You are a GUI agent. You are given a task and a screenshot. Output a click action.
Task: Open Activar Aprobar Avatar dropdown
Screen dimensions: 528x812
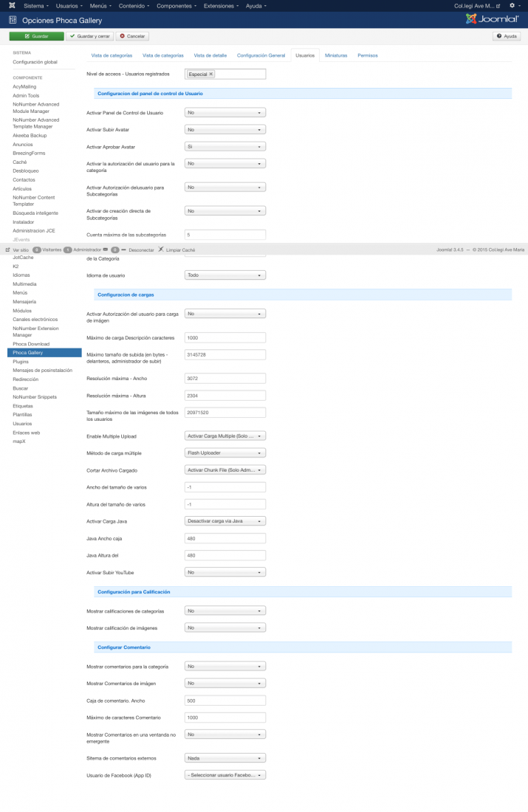[225, 147]
